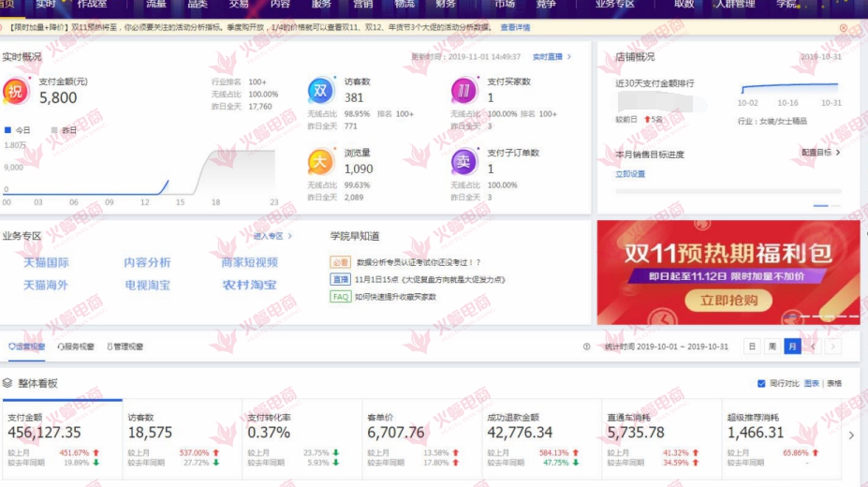The width and height of the screenshot is (868, 487).
Task: Select the 直通车消耗 5,735.78 metric card
Action: pyautogui.click(x=661, y=439)
